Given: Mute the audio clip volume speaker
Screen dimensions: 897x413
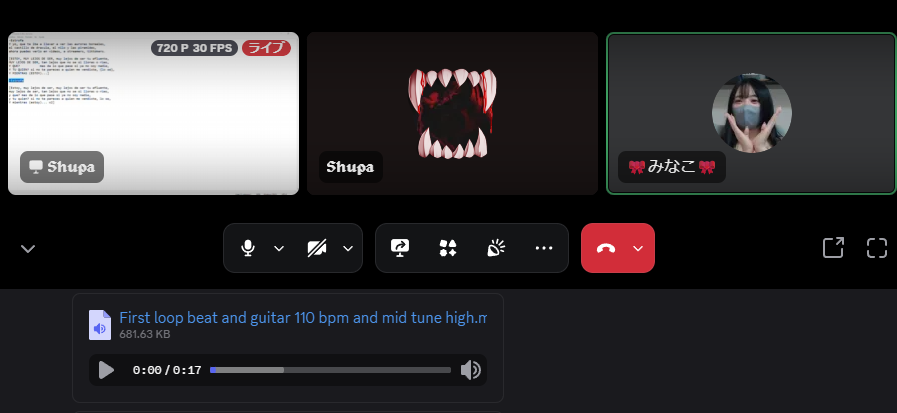Looking at the screenshot, I should coord(471,370).
